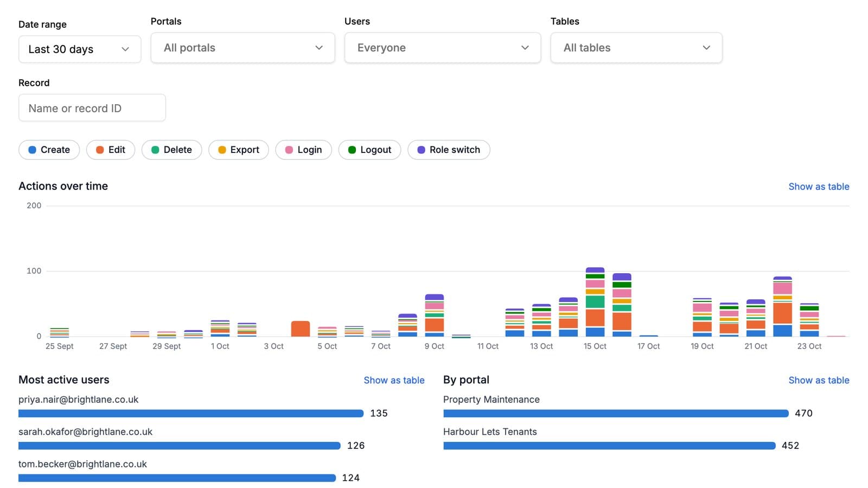Toggle the Export action filter
The height and width of the screenshot is (488, 868).
239,150
